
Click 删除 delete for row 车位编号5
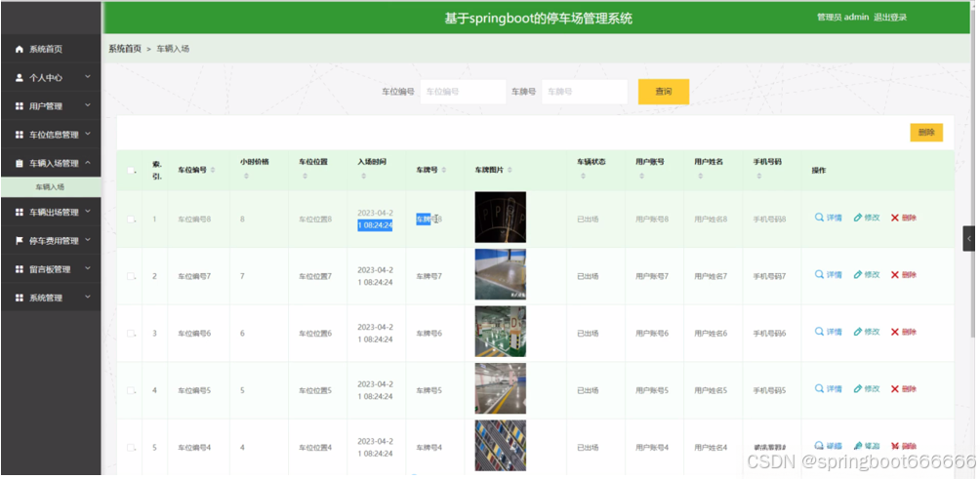coord(903,388)
